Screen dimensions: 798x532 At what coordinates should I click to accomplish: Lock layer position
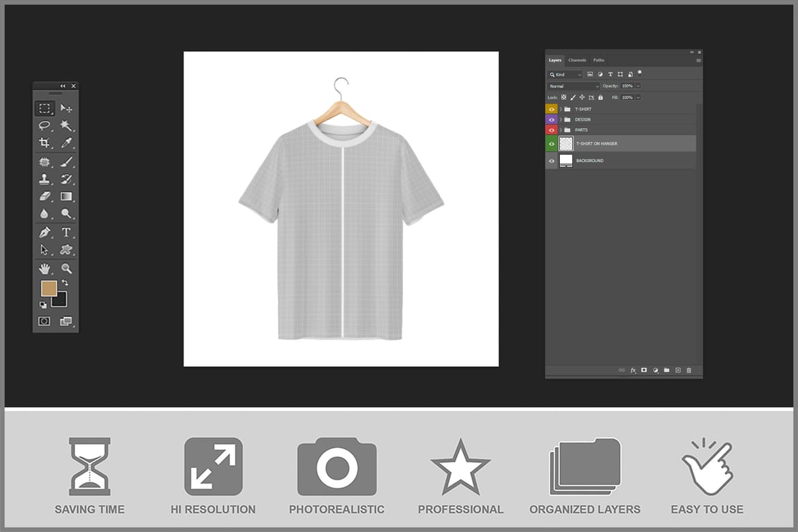tap(582, 98)
